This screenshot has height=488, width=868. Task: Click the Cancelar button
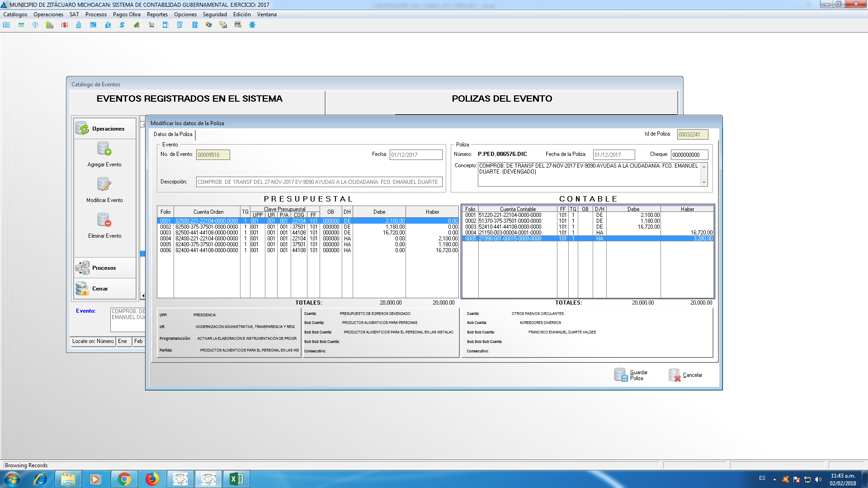[686, 375]
